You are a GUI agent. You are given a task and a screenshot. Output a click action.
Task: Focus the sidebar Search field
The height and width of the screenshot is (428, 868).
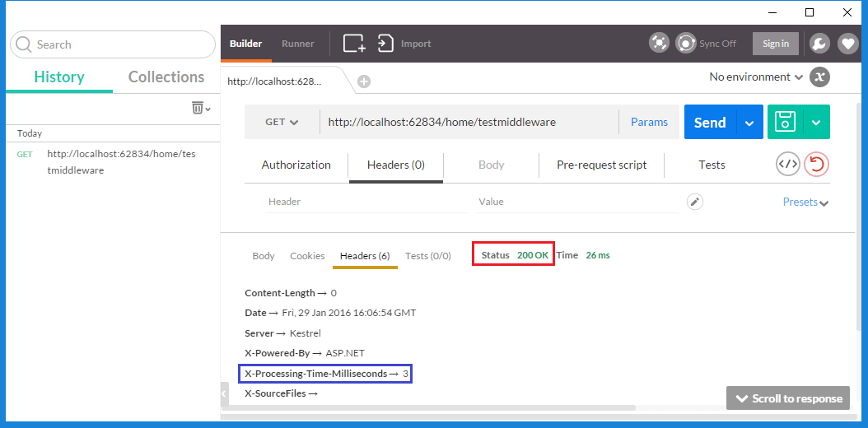(x=113, y=44)
